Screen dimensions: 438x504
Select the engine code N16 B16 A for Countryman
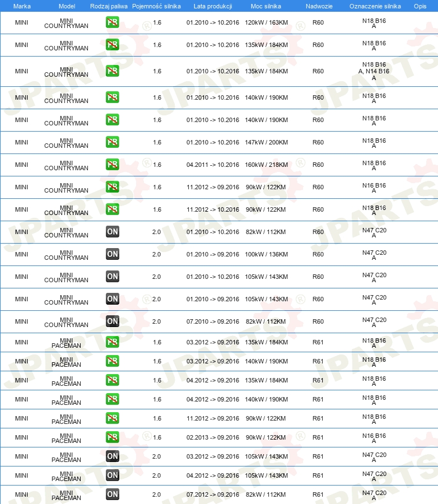tap(374, 188)
